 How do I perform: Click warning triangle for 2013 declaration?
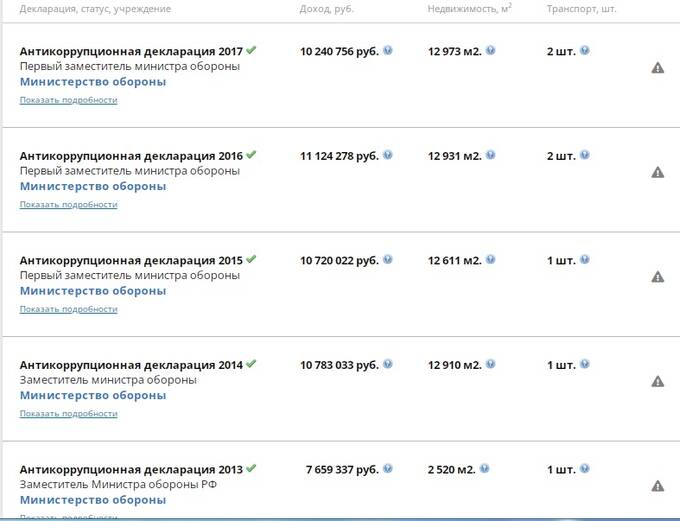coord(657,486)
